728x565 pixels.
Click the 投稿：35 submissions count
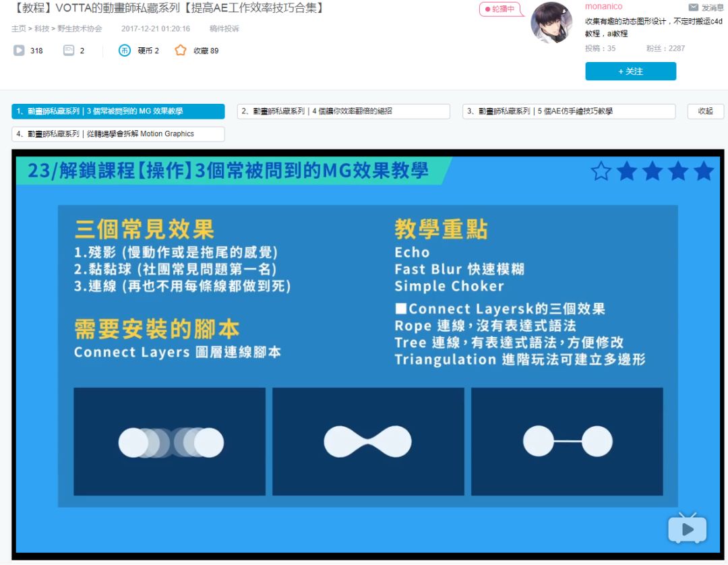click(x=601, y=49)
